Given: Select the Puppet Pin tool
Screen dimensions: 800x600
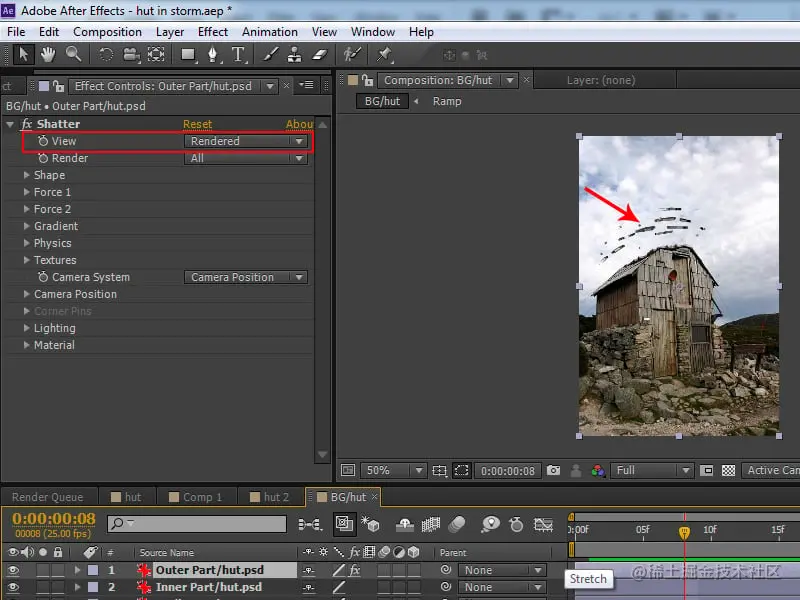Looking at the screenshot, I should pos(384,55).
